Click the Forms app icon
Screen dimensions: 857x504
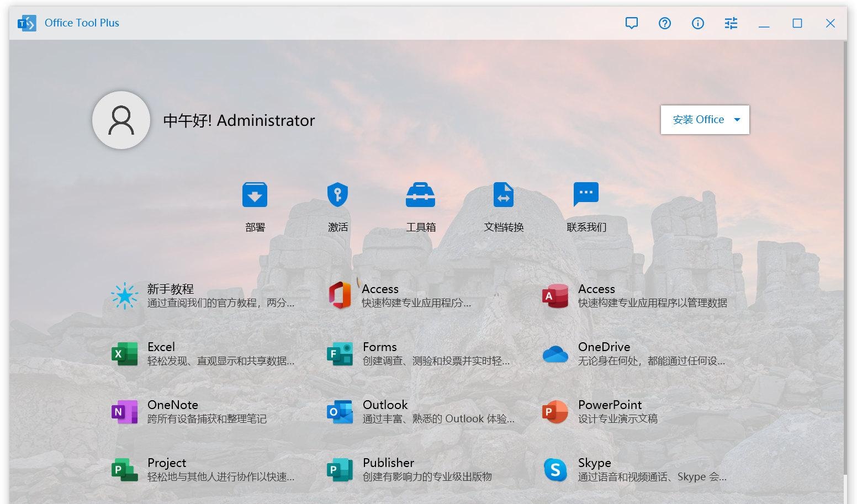(x=340, y=354)
